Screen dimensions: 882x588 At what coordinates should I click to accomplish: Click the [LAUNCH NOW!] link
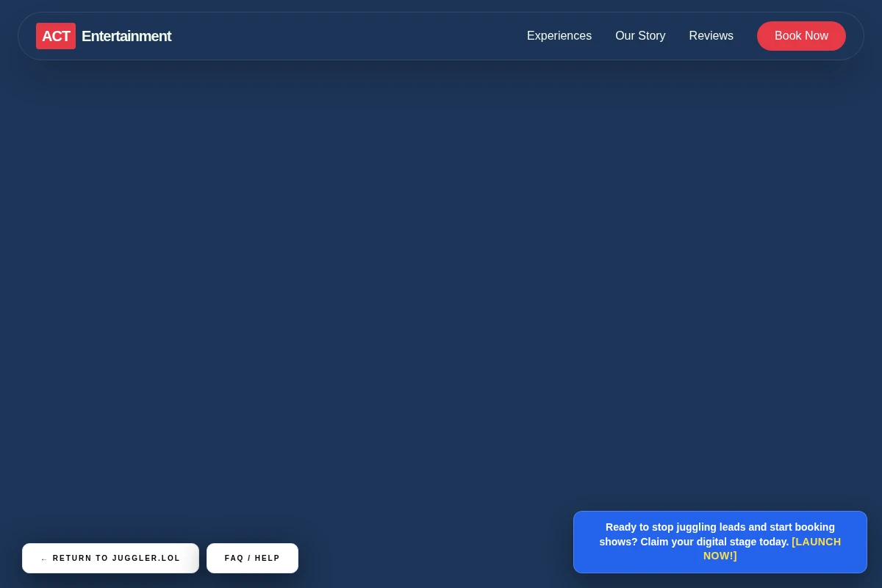(772, 548)
